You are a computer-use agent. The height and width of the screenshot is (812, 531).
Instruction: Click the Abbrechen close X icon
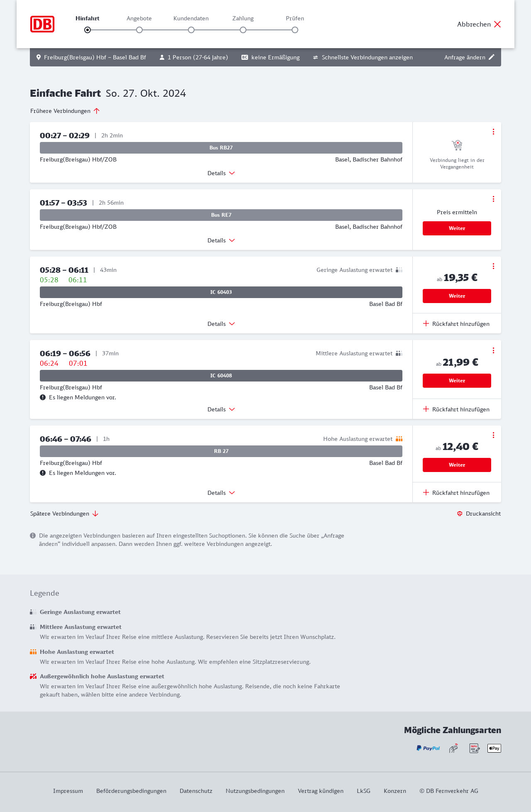[x=497, y=24]
